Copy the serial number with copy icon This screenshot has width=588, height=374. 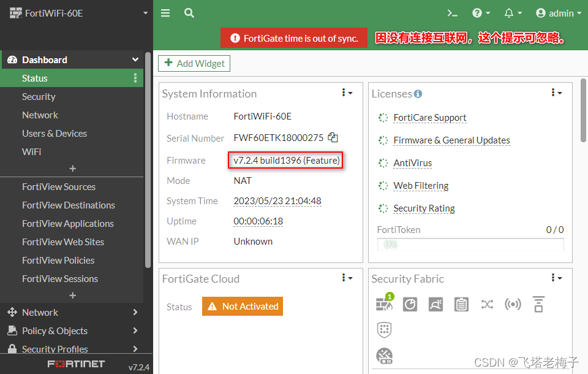tap(333, 137)
